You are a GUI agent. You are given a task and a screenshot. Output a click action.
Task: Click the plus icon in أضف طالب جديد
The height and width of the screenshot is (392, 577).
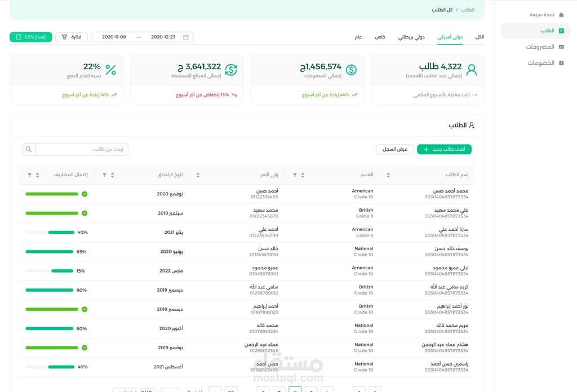click(x=426, y=149)
